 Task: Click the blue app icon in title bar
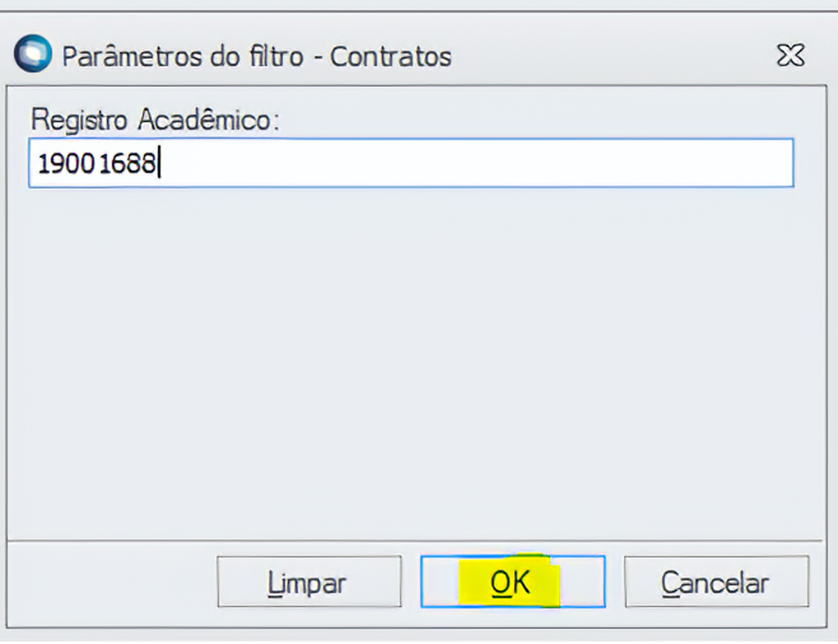tap(33, 56)
